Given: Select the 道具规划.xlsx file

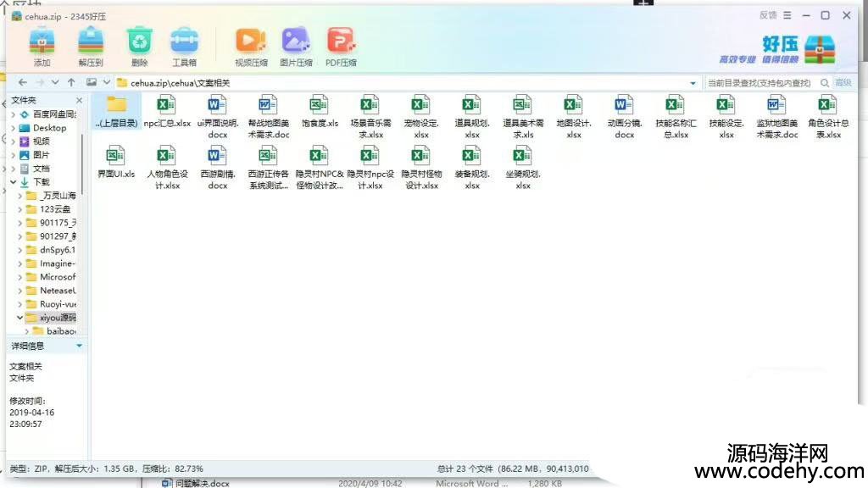Looking at the screenshot, I should (471, 117).
